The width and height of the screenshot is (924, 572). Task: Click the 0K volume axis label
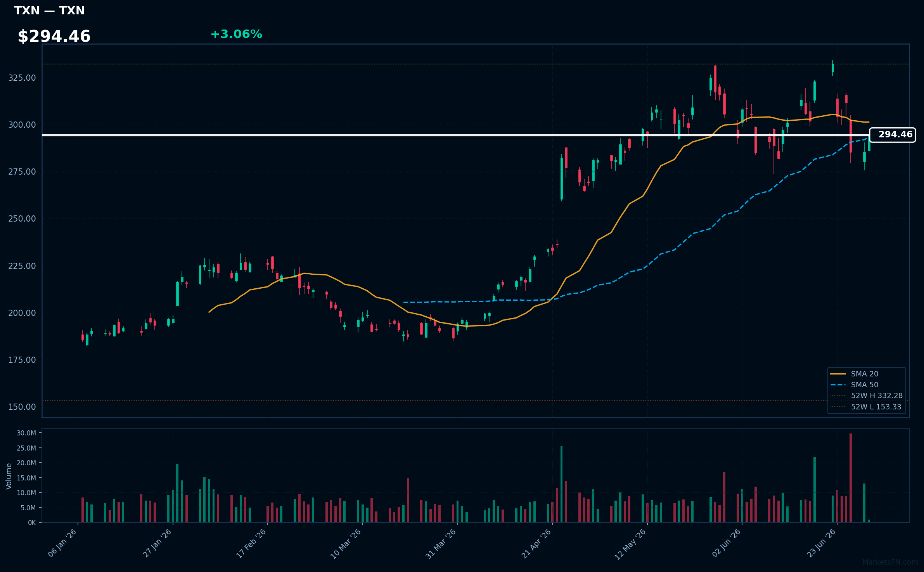(x=32, y=523)
